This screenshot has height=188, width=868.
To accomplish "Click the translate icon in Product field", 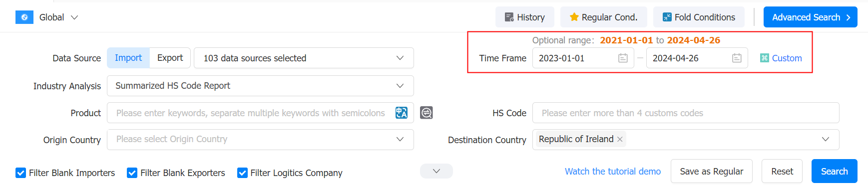I will (x=402, y=113).
